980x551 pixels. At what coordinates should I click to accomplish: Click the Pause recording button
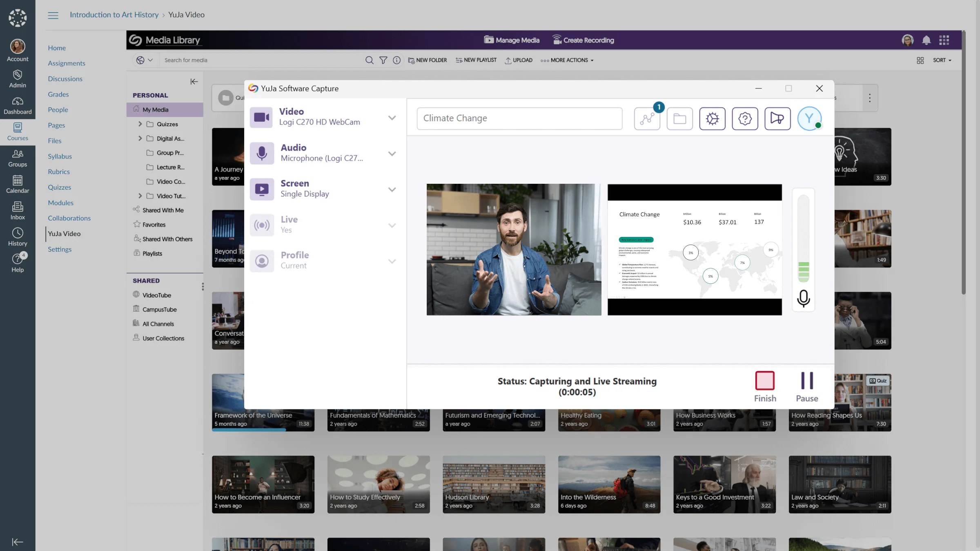click(x=807, y=387)
